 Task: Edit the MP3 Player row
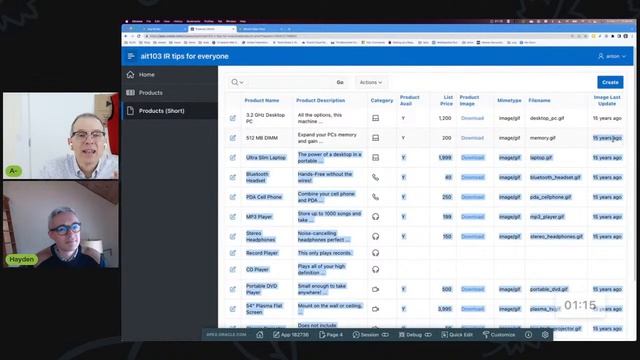233,217
